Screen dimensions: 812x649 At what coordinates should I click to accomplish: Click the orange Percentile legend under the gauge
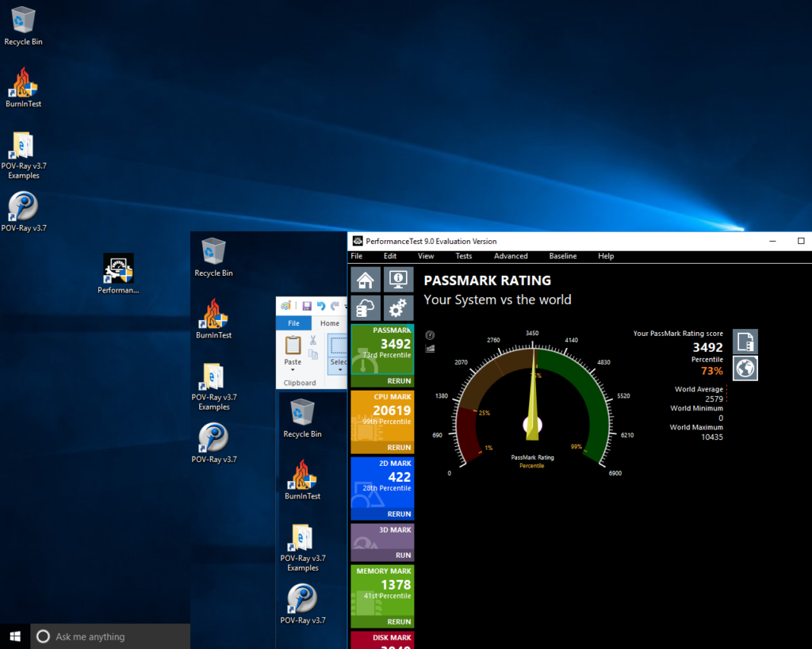coord(532,466)
